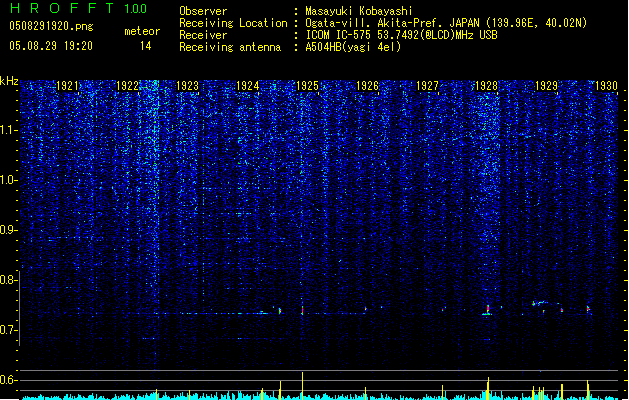Click the 0.8 kHz axis label
The width and height of the screenshot is (629, 400).
[x=9, y=280]
